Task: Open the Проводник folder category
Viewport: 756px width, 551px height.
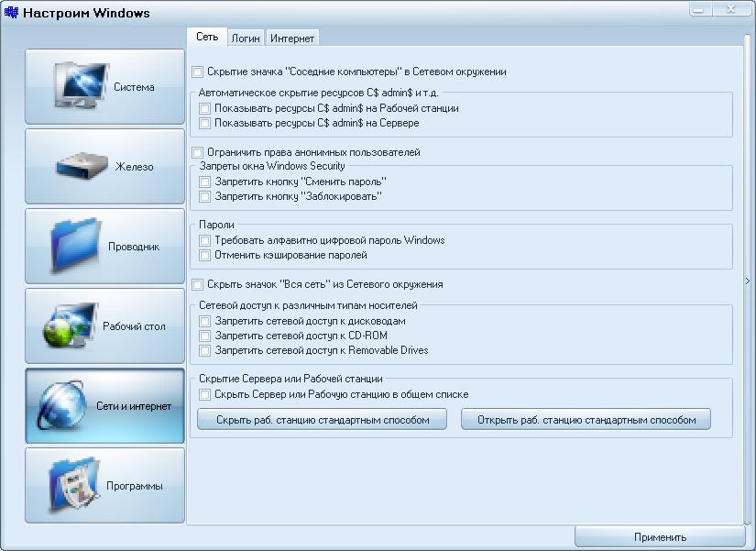Action: point(104,246)
